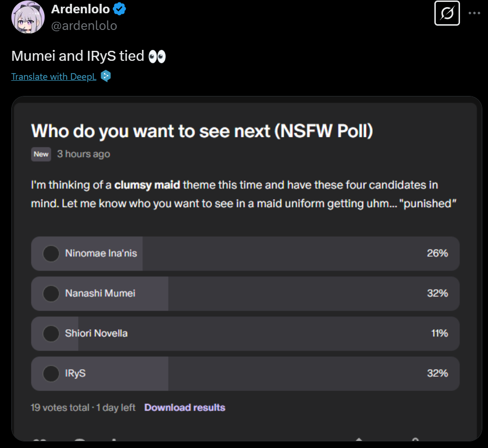488x448 pixels.
Task: Click the Download results link
Action: click(185, 408)
